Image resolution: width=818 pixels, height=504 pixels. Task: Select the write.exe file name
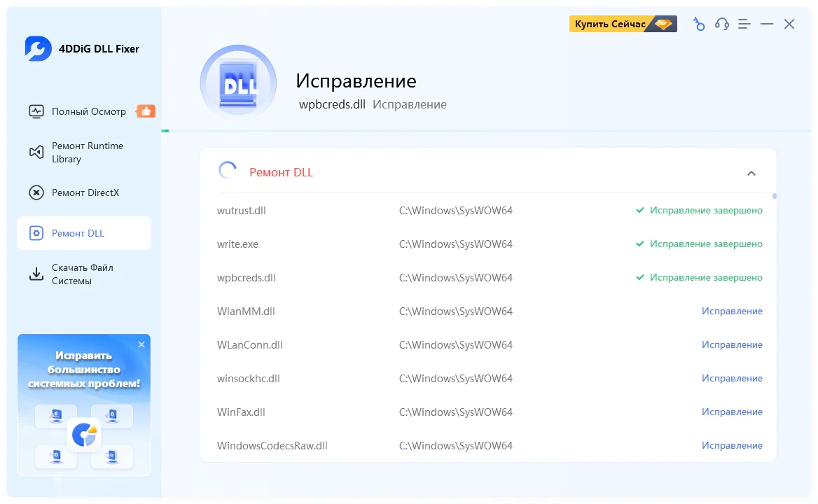(238, 244)
